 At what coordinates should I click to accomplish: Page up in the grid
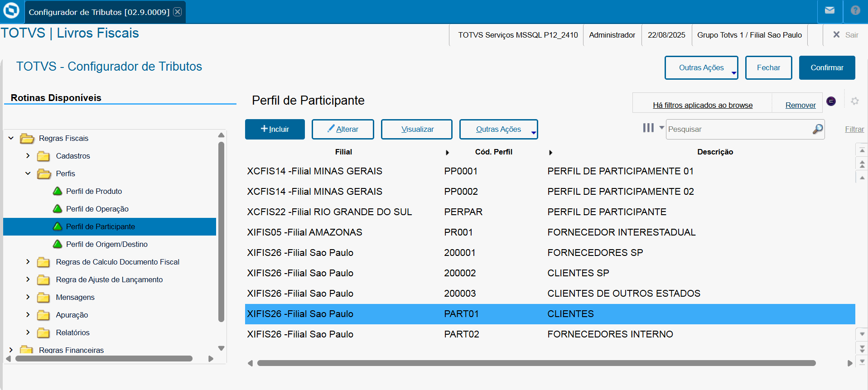pos(862,164)
